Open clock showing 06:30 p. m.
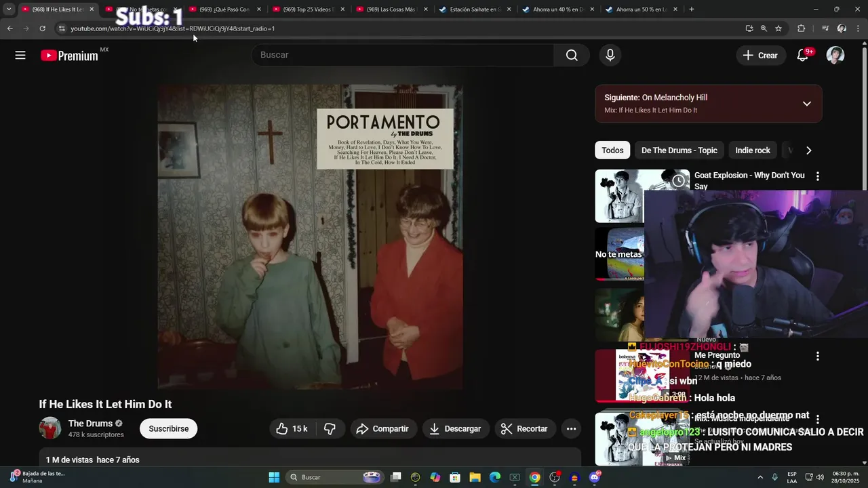Viewport: 868px width, 488px height. click(x=846, y=477)
